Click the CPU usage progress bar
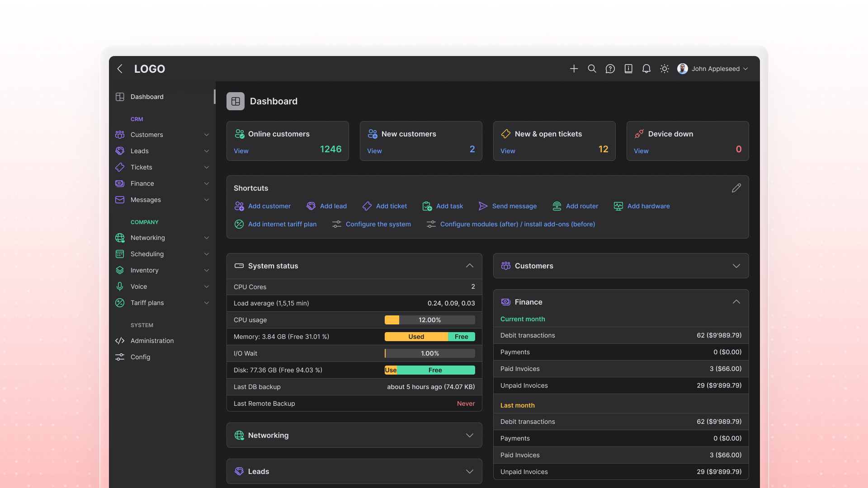 tap(429, 320)
